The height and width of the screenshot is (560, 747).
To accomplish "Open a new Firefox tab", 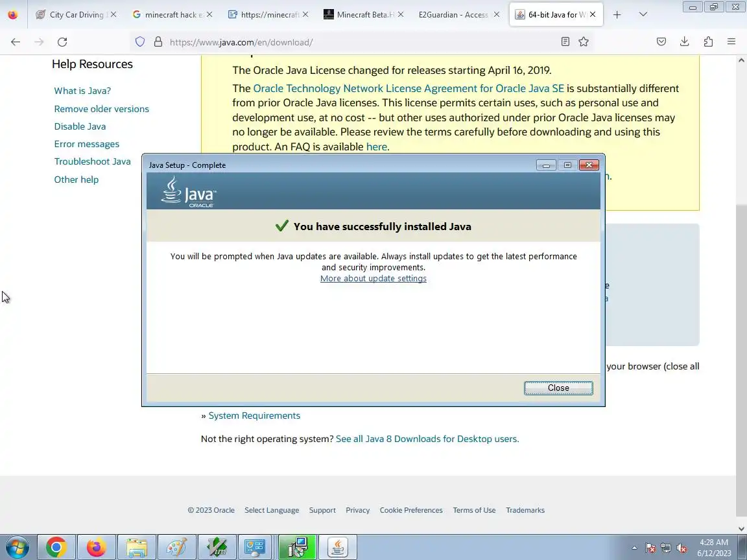I will point(617,15).
